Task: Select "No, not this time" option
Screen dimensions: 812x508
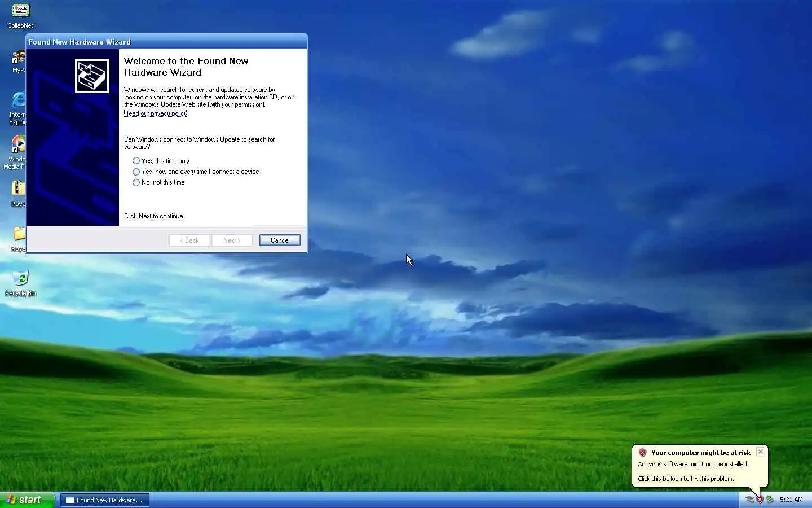Action: [158, 182]
